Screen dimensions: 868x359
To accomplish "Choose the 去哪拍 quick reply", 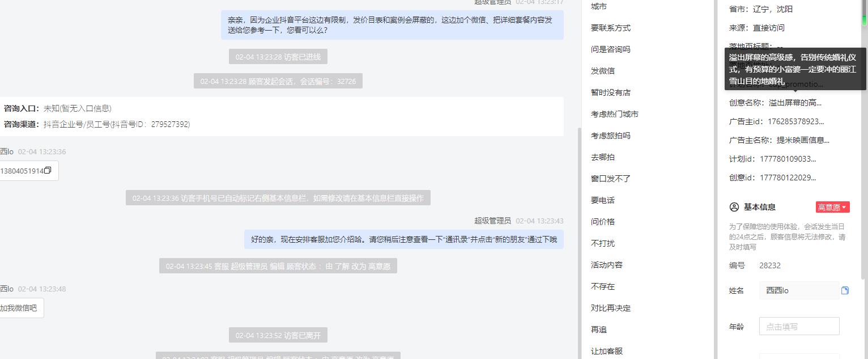I will 603,157.
